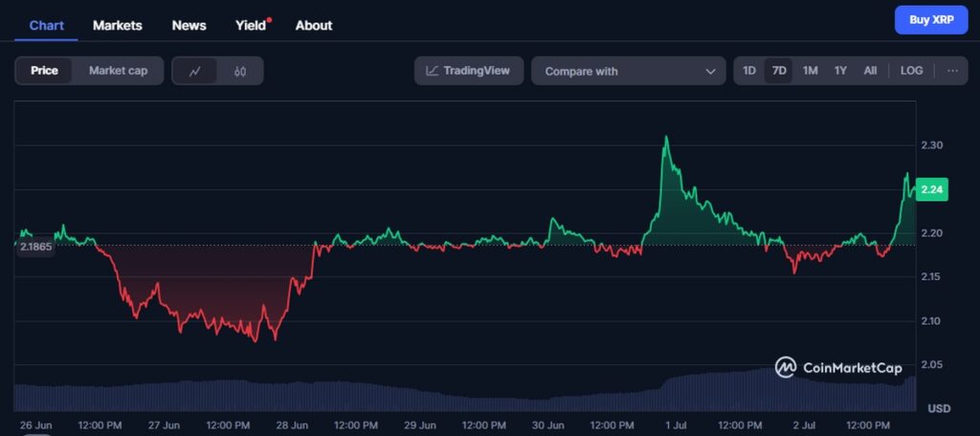Click the 2 Jul date label
Viewport: 980px width, 436px height.
coord(804,425)
